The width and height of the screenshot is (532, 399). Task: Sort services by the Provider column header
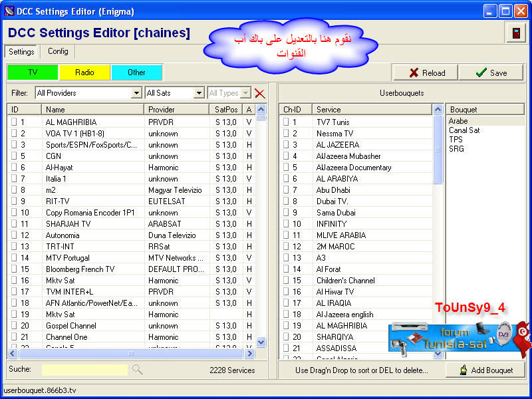[177, 110]
